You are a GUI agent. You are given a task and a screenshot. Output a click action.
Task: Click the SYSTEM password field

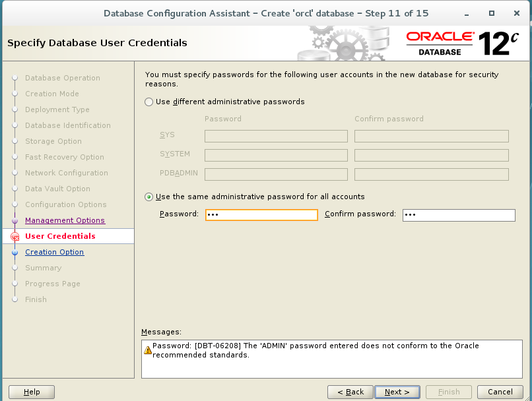[x=276, y=155]
